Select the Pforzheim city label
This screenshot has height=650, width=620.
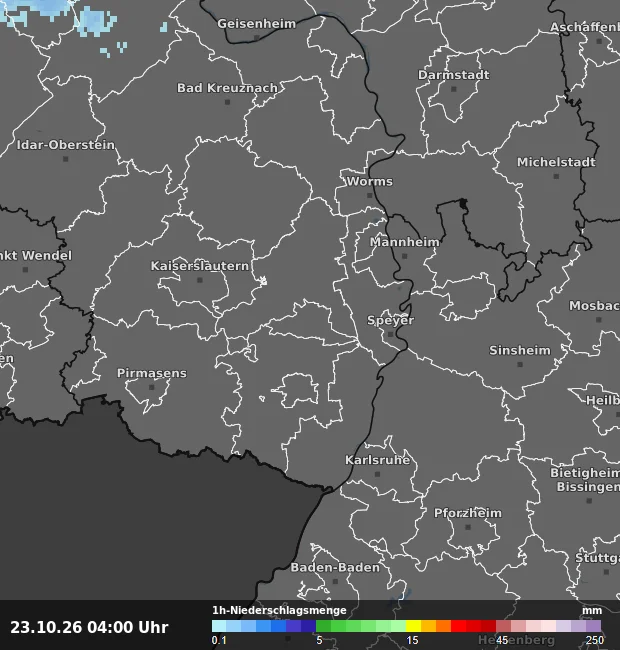coord(467,513)
